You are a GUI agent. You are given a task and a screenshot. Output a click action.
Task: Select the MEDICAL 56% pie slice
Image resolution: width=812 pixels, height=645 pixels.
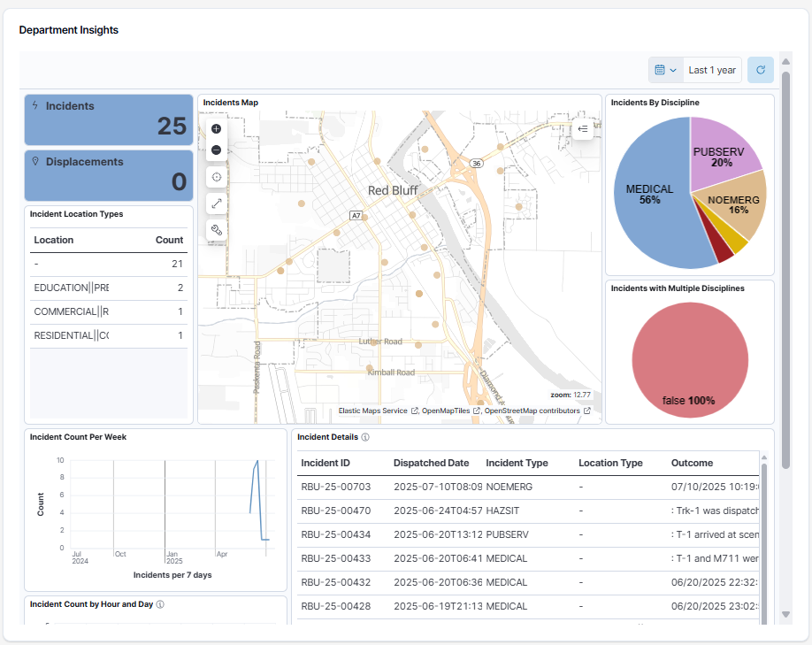click(650, 195)
